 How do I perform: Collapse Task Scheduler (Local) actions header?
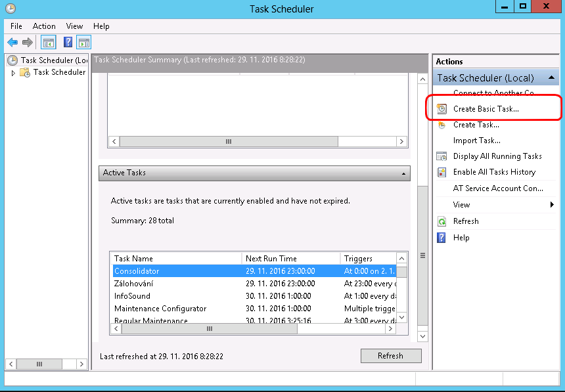(553, 78)
